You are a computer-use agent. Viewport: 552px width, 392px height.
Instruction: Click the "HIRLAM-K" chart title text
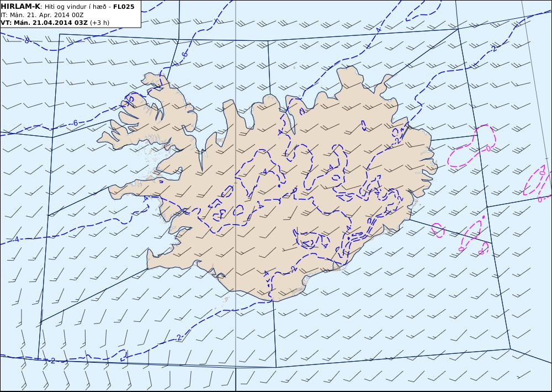coord(20,6)
